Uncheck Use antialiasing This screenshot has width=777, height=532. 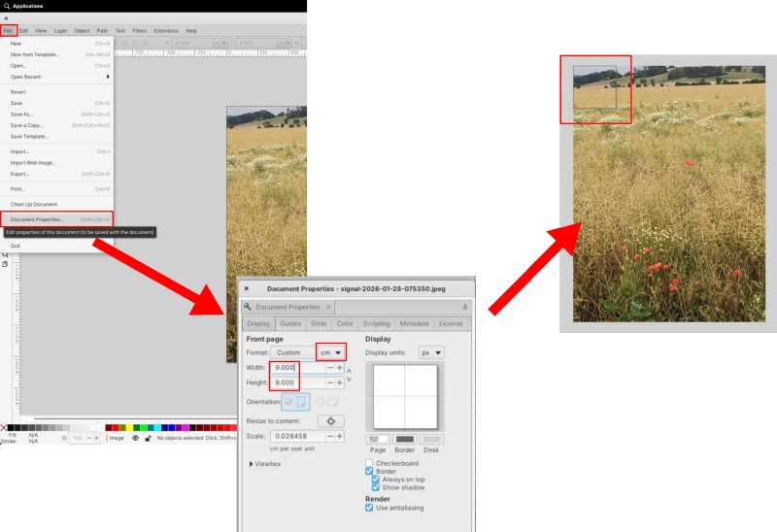(x=369, y=508)
